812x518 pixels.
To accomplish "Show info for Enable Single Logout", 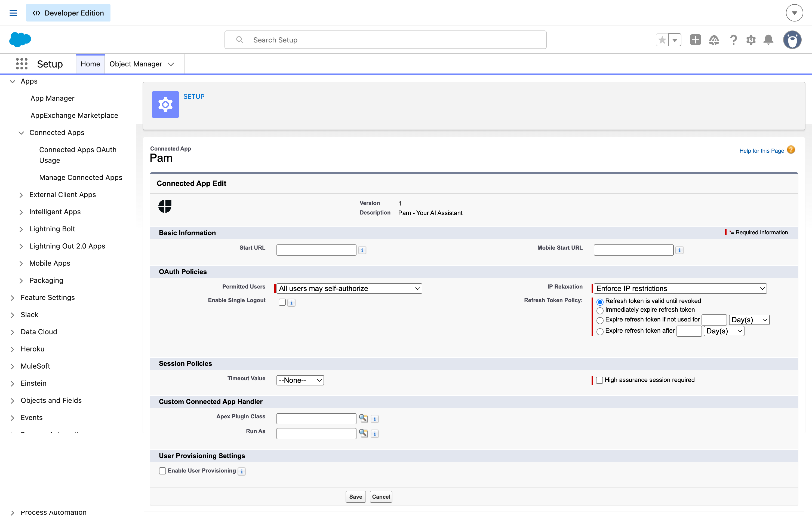I will pos(291,303).
